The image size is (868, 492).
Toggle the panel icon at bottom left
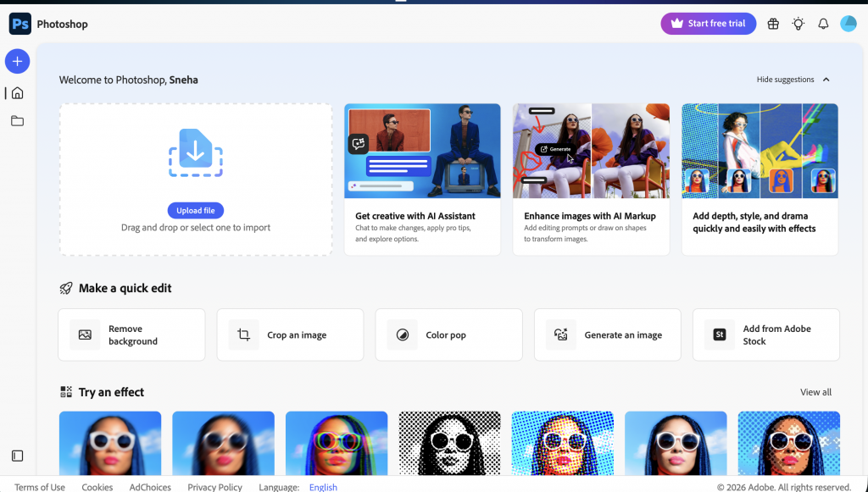coord(17,456)
